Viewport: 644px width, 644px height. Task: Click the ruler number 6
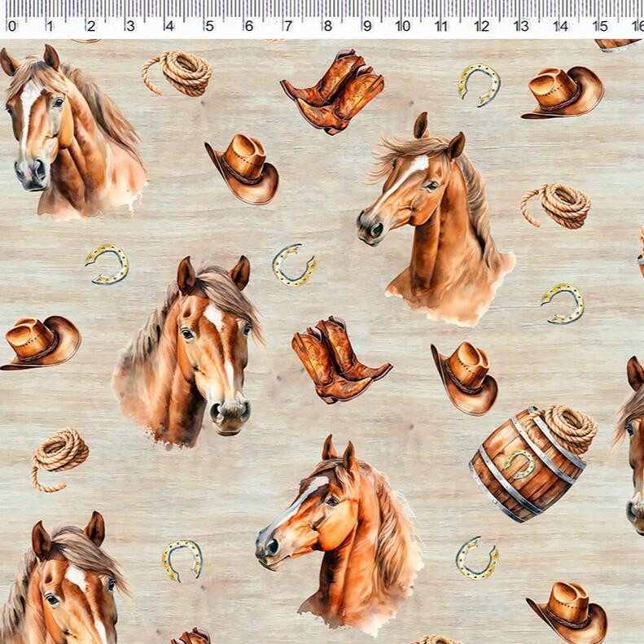(x=249, y=26)
